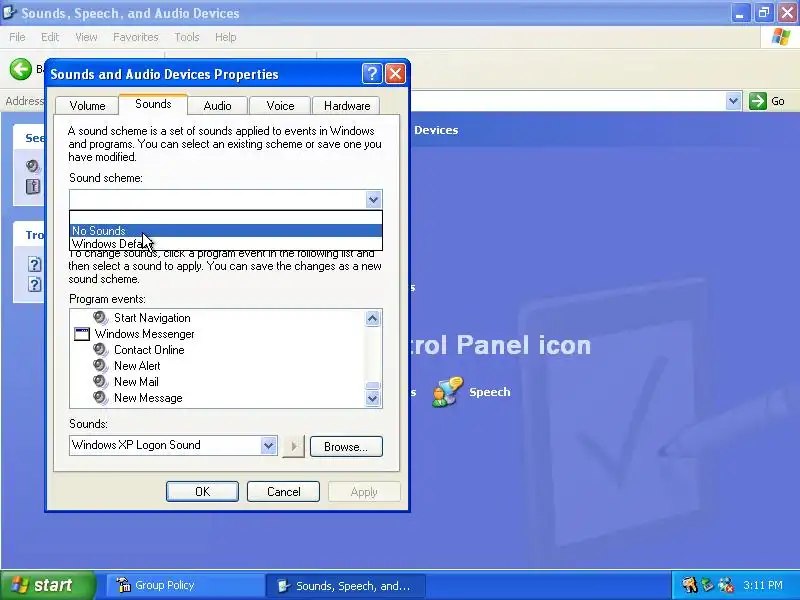The width and height of the screenshot is (800, 600).
Task: Click the Windows Messenger window icon
Action: tap(82, 334)
